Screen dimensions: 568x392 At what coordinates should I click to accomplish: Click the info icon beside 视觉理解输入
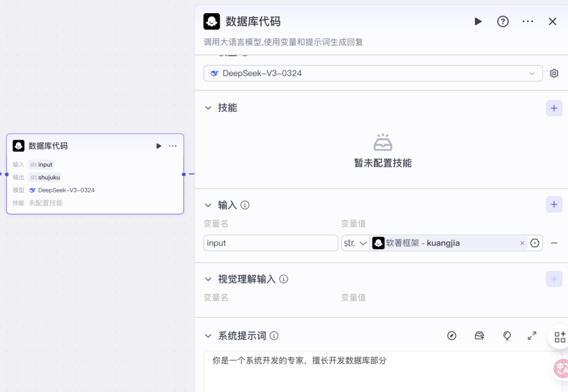pyautogui.click(x=283, y=279)
